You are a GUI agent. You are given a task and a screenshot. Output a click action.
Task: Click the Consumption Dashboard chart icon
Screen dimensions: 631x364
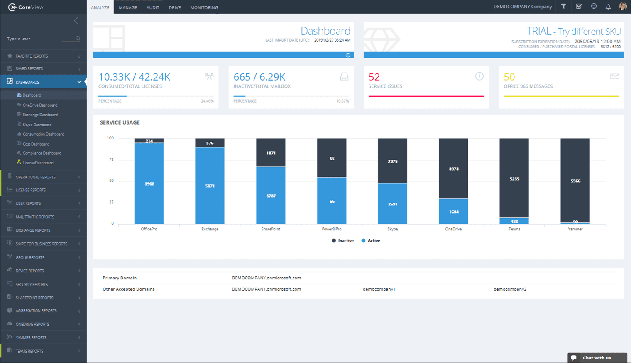click(x=19, y=134)
